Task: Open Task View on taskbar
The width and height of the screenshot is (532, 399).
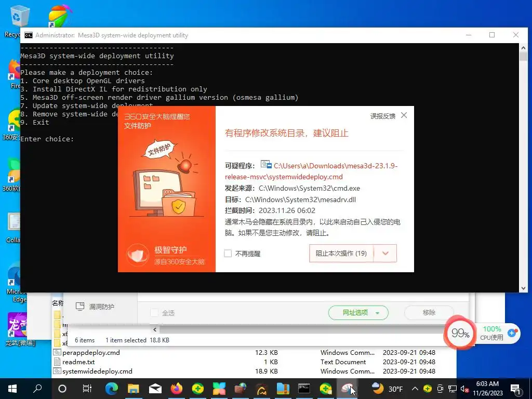Action: click(x=87, y=389)
